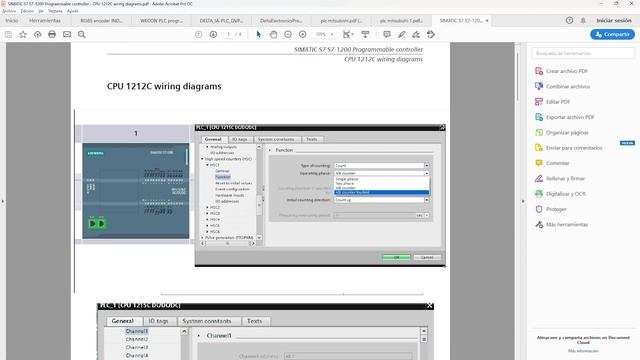The image size is (640, 360).
Task: Open Editar PDF tool
Action: [x=552, y=102]
